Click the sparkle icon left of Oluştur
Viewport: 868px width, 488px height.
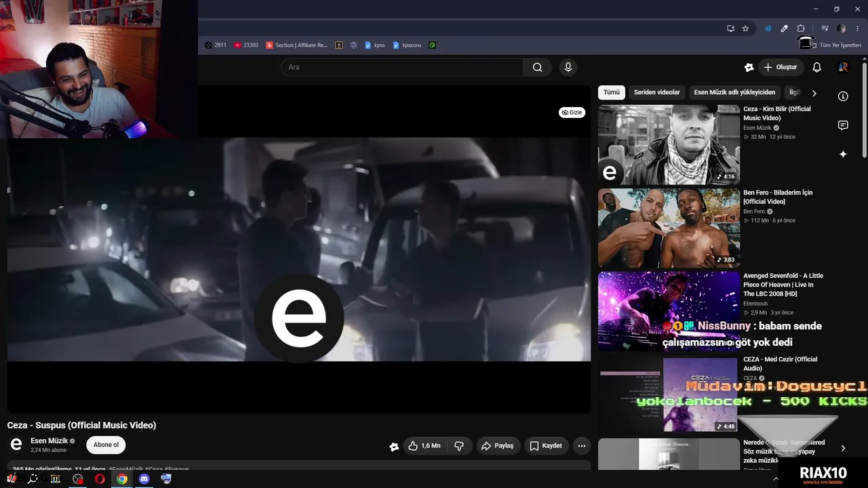749,67
